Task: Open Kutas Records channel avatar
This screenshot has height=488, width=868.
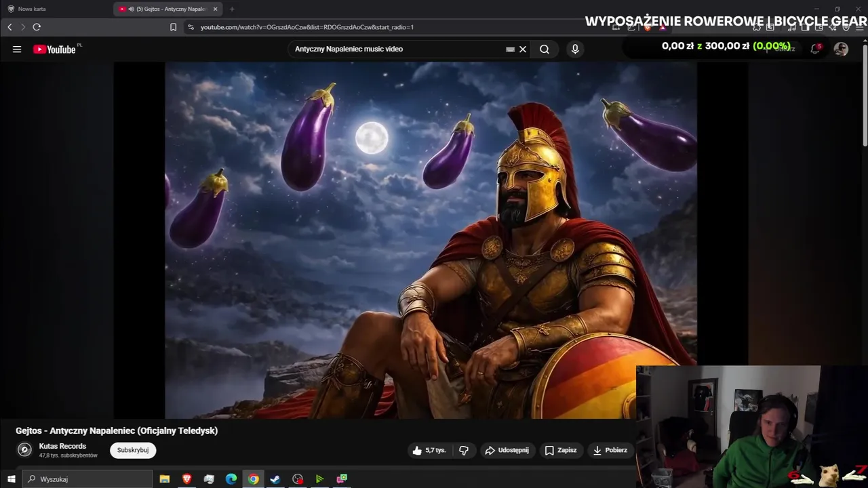Action: (x=24, y=449)
